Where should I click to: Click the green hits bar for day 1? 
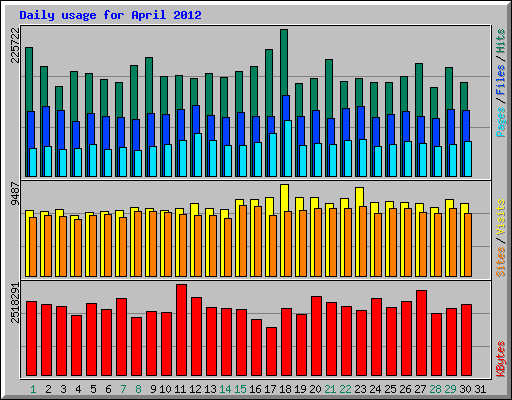coord(29,79)
